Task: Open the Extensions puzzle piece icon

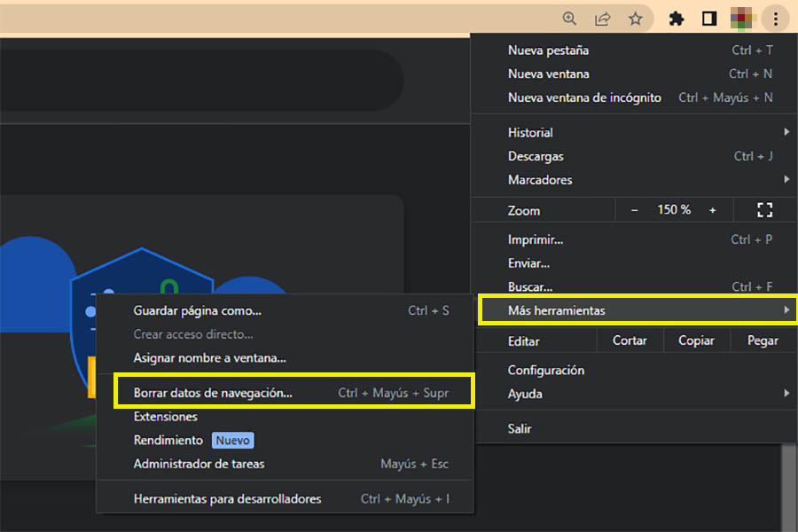Action: pyautogui.click(x=677, y=19)
